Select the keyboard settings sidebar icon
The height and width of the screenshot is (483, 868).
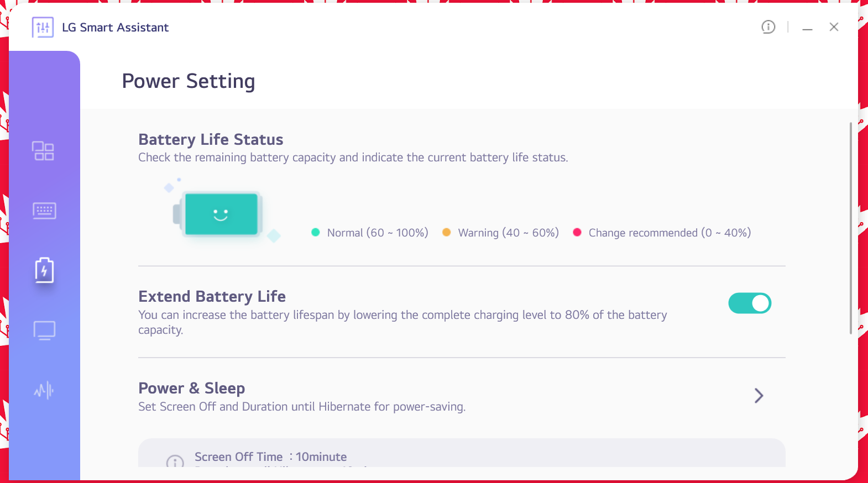pos(44,211)
